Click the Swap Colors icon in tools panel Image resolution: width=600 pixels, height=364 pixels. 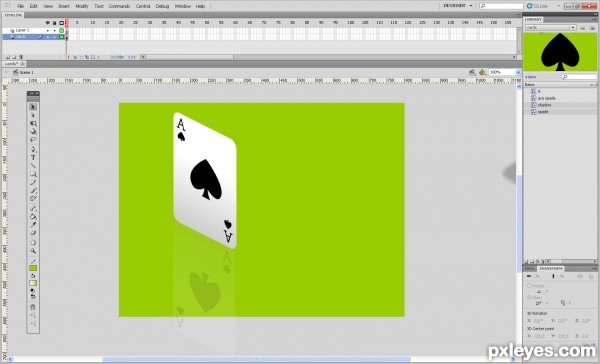[x=33, y=297]
